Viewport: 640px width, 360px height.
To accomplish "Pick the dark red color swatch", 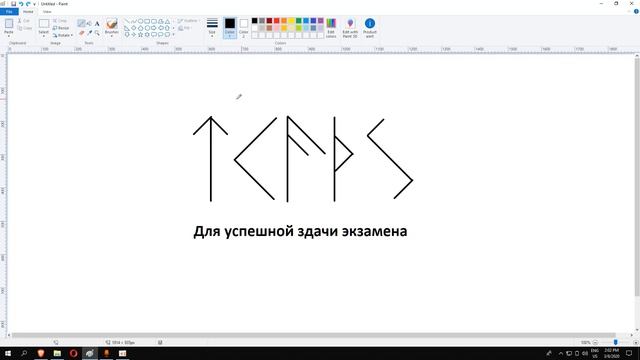I will point(269,21).
